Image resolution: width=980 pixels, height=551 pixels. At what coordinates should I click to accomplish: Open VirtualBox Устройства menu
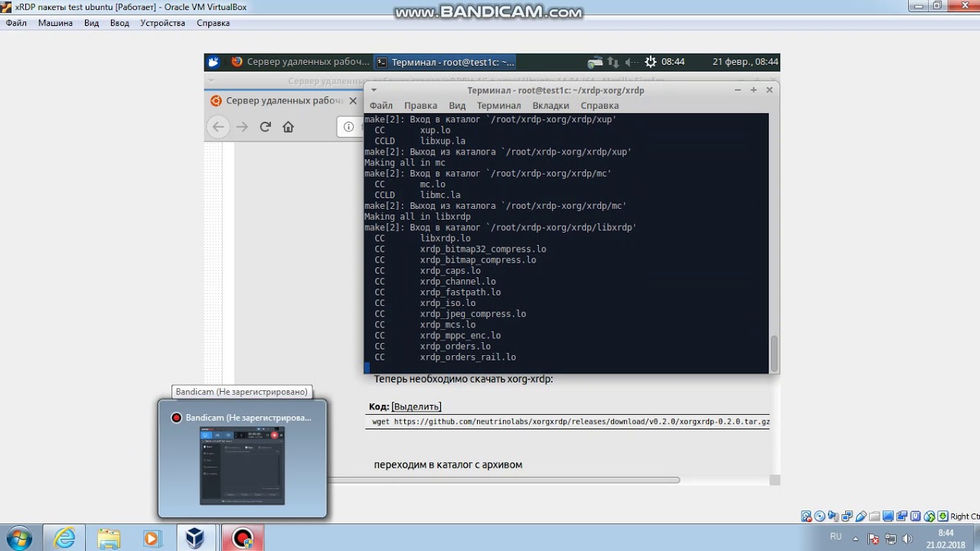pos(163,23)
